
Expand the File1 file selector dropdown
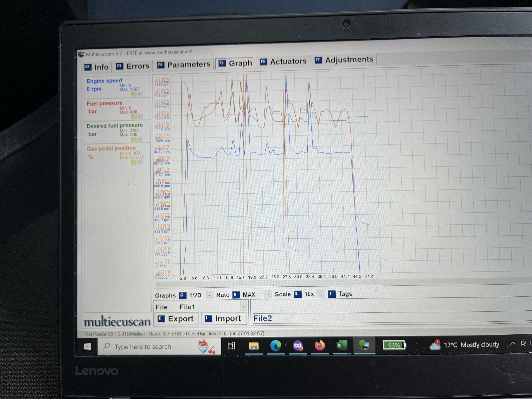[x=243, y=306]
